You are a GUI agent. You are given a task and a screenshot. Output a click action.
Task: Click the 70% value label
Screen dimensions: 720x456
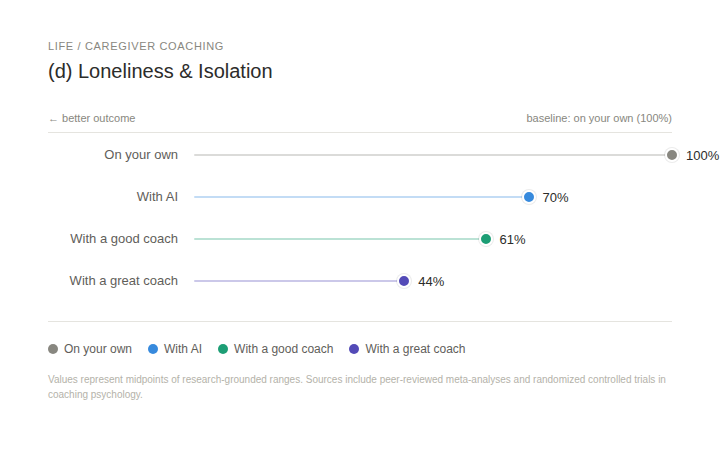pos(555,198)
